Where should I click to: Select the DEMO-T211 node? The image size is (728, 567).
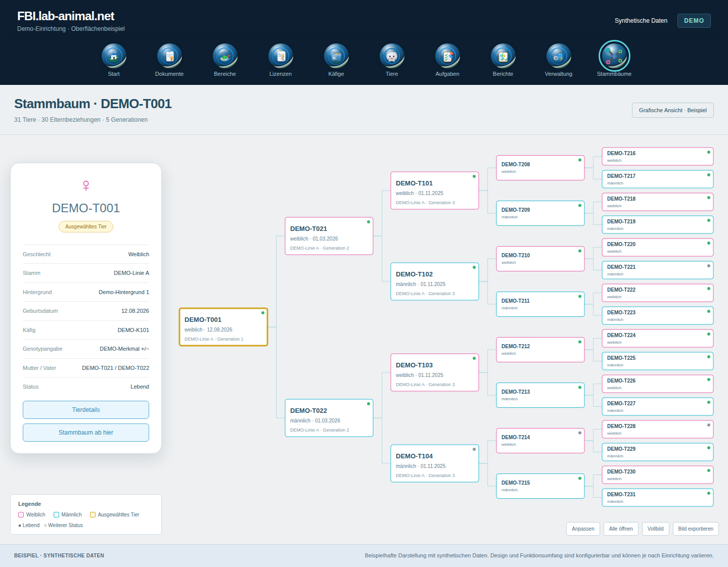click(x=540, y=304)
